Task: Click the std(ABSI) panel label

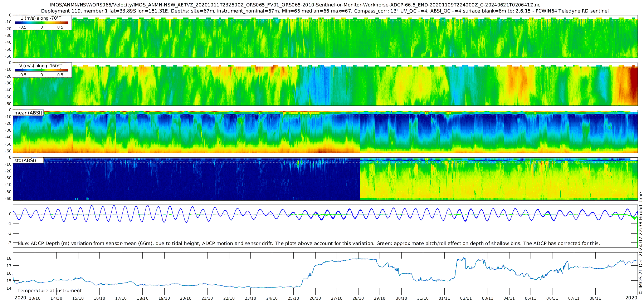Action: pos(25,160)
